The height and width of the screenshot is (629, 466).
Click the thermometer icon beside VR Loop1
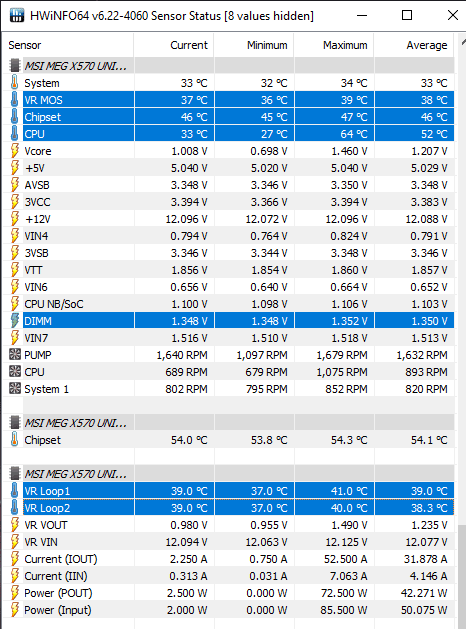14,491
